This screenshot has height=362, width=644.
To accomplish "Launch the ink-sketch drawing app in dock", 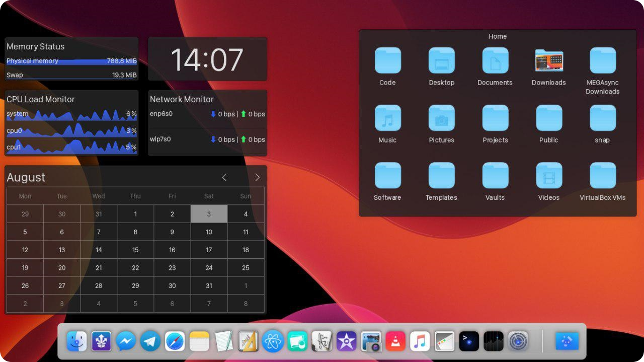I will click(x=322, y=341).
